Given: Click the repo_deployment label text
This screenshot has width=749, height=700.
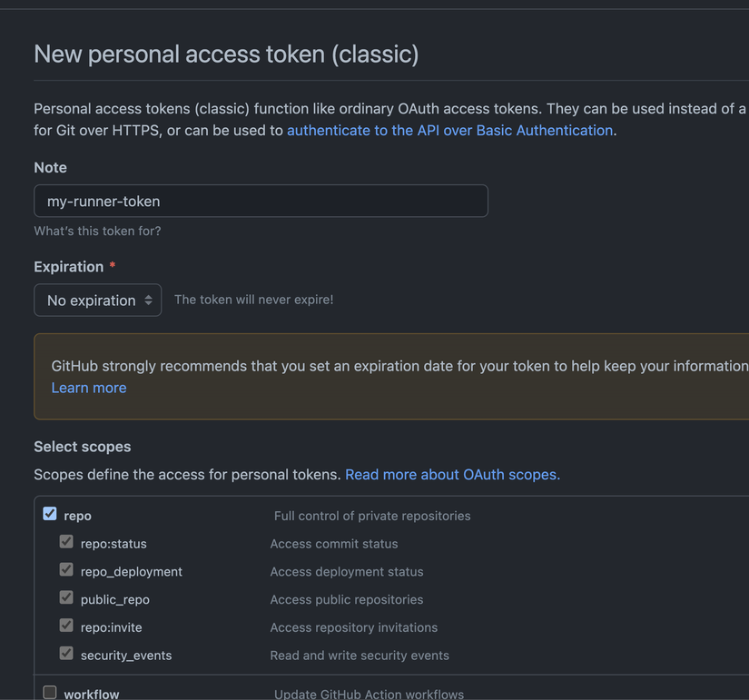Looking at the screenshot, I should (x=132, y=572).
